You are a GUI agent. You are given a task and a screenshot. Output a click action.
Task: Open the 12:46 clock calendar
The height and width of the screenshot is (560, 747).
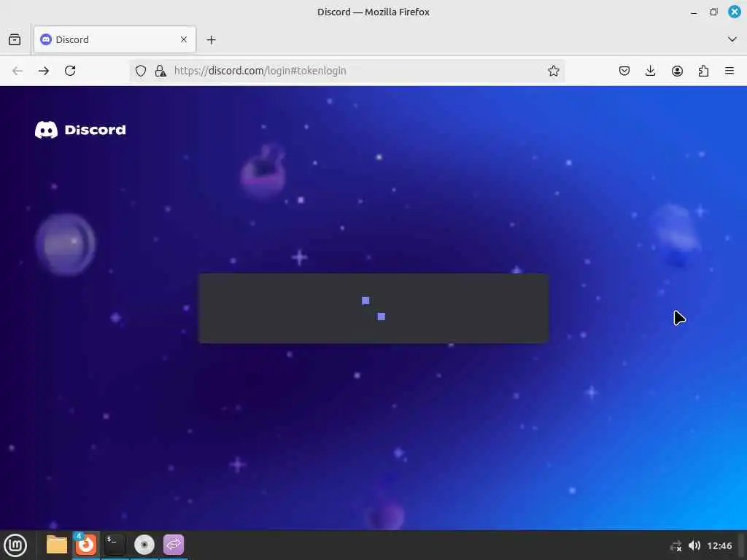719,545
